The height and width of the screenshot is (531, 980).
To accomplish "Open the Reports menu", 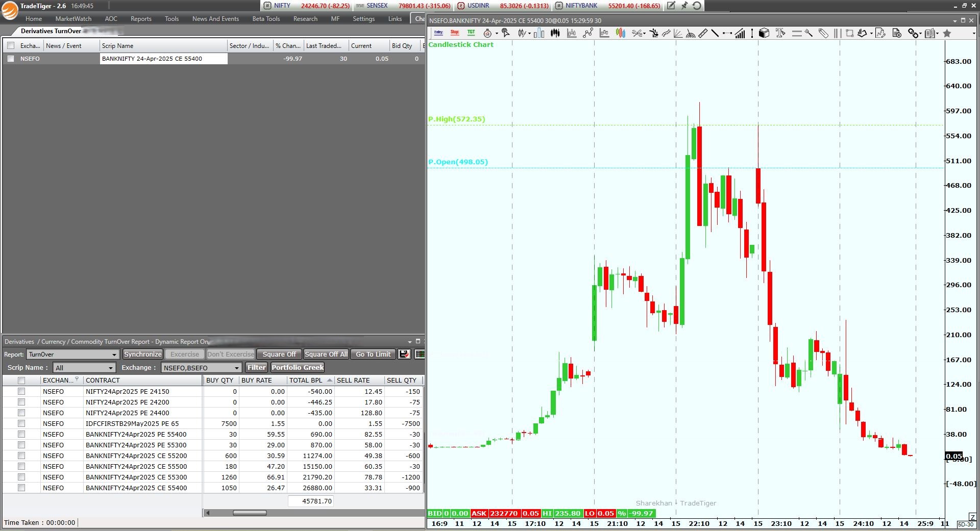I will point(141,19).
